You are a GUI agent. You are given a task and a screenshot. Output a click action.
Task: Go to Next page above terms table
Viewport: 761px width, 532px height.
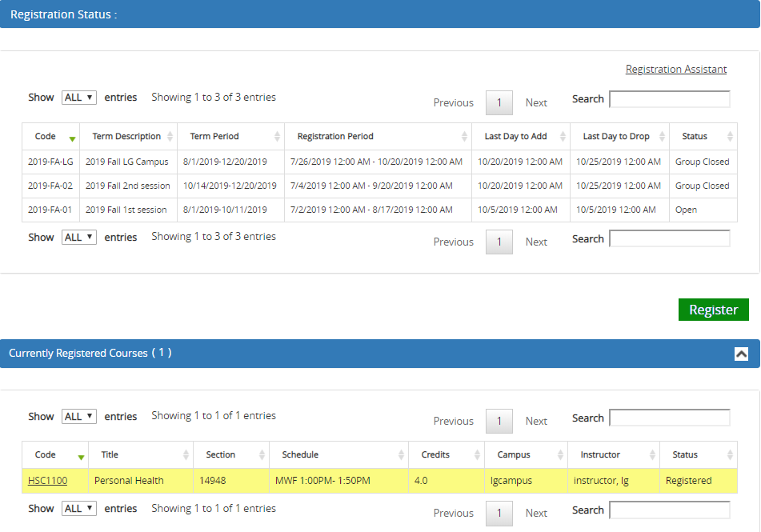point(536,102)
